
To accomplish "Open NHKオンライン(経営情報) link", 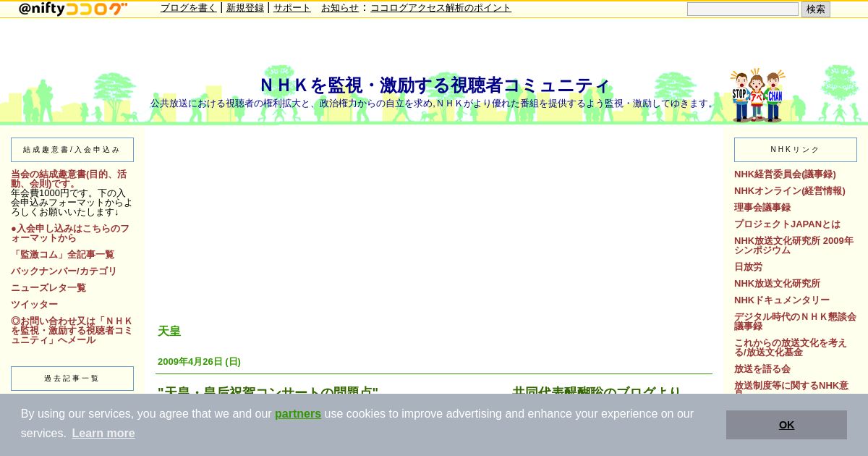I will pos(789,191).
